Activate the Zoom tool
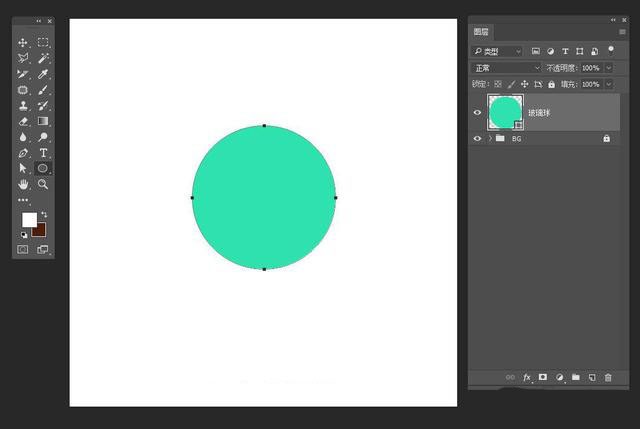This screenshot has height=429, width=640. click(x=43, y=184)
